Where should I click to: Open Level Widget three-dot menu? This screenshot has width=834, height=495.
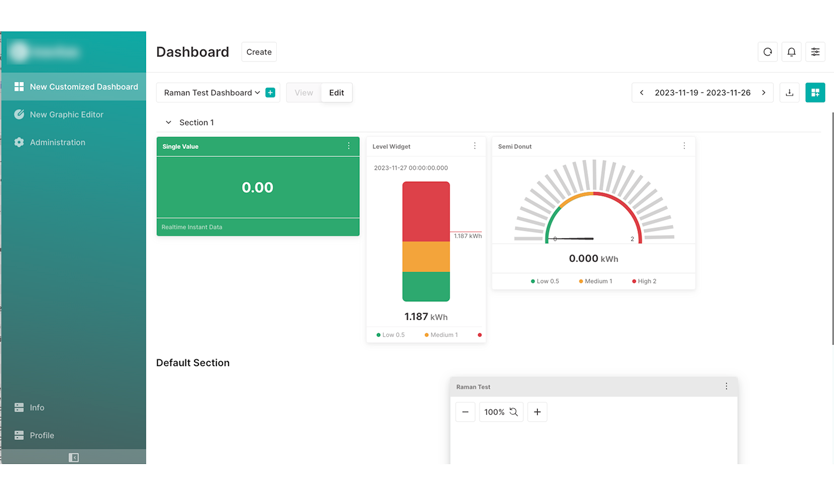click(x=475, y=146)
